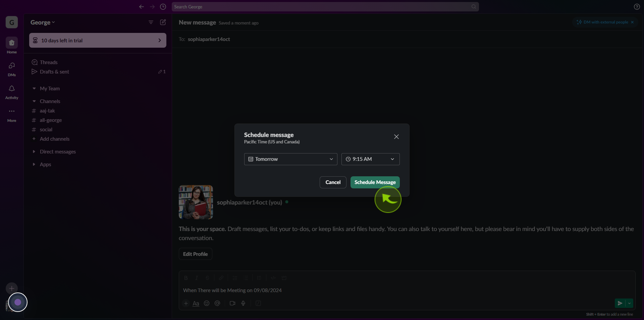The height and width of the screenshot is (320, 644).
Task: Open send options dropdown arrow
Action: [x=630, y=304]
